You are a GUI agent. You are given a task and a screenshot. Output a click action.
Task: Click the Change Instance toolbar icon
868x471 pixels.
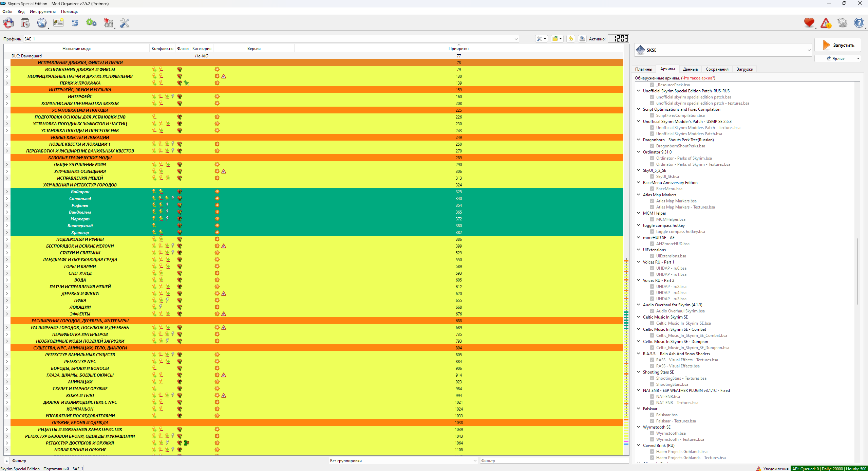click(8, 23)
